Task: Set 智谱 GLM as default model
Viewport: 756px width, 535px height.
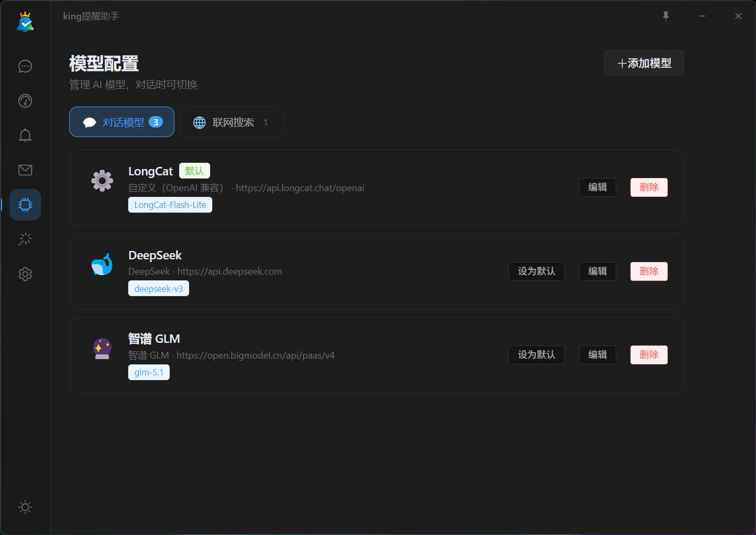Action: (536, 355)
